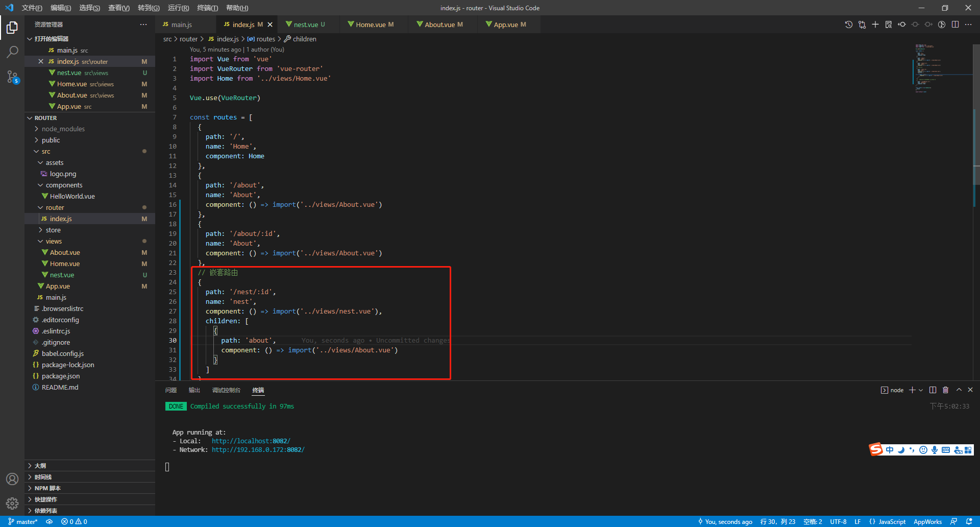The height and width of the screenshot is (527, 980).
Task: Open Sogou IME emoji panel
Action: coord(923,450)
